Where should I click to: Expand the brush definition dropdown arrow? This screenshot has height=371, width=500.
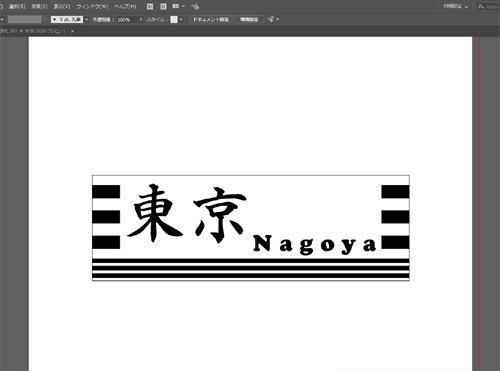(87, 20)
